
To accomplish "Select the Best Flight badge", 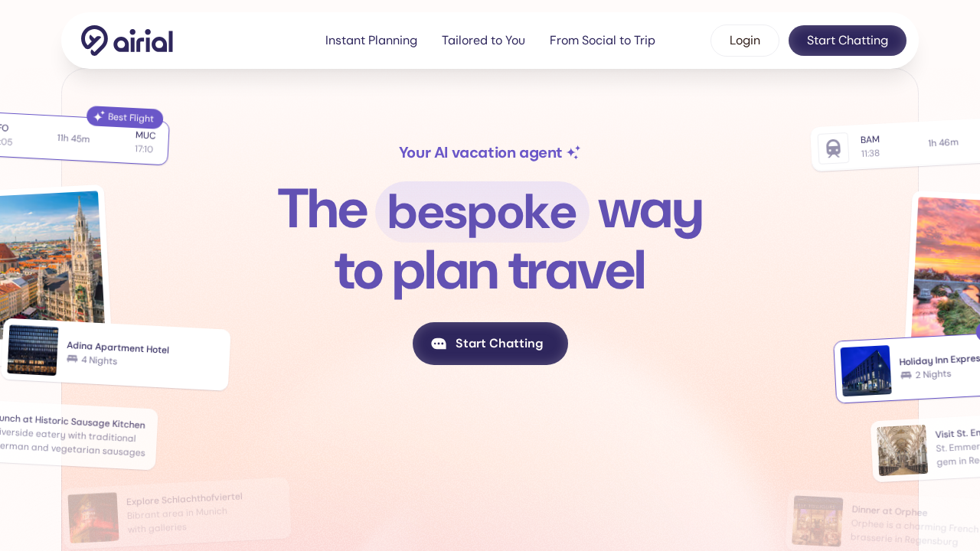I will click(x=125, y=117).
